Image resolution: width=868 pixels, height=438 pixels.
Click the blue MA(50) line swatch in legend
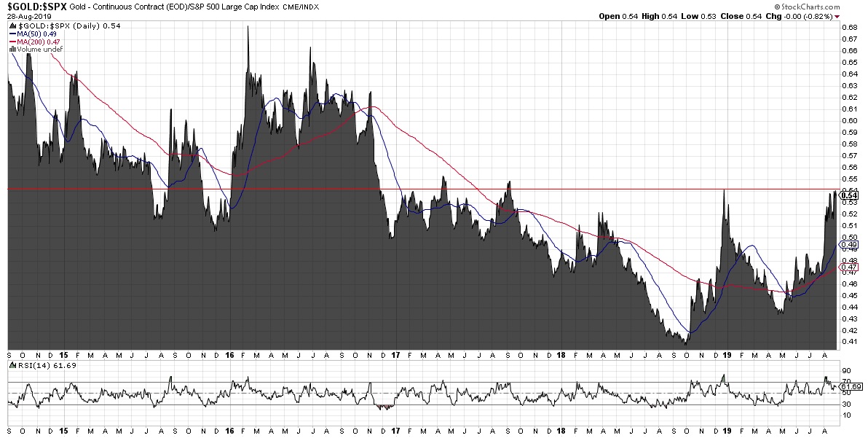tap(11, 34)
